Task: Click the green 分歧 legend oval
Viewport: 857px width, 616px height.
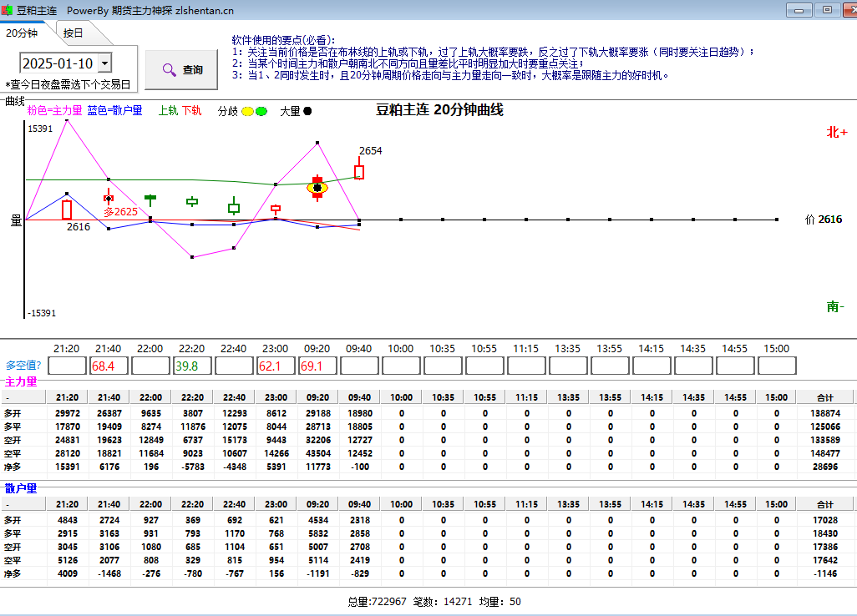Action: click(261, 111)
